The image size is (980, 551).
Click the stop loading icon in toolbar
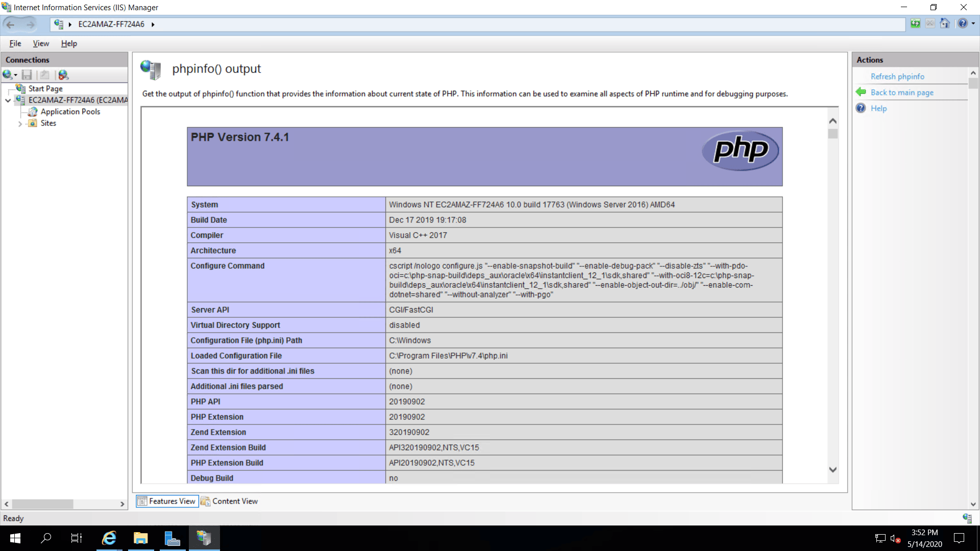click(x=930, y=23)
